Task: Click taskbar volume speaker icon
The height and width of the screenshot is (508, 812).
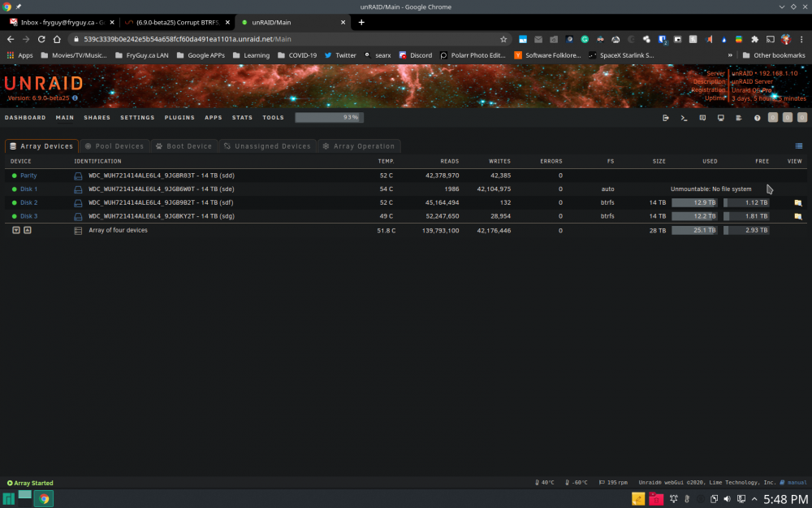Action: pyautogui.click(x=727, y=499)
